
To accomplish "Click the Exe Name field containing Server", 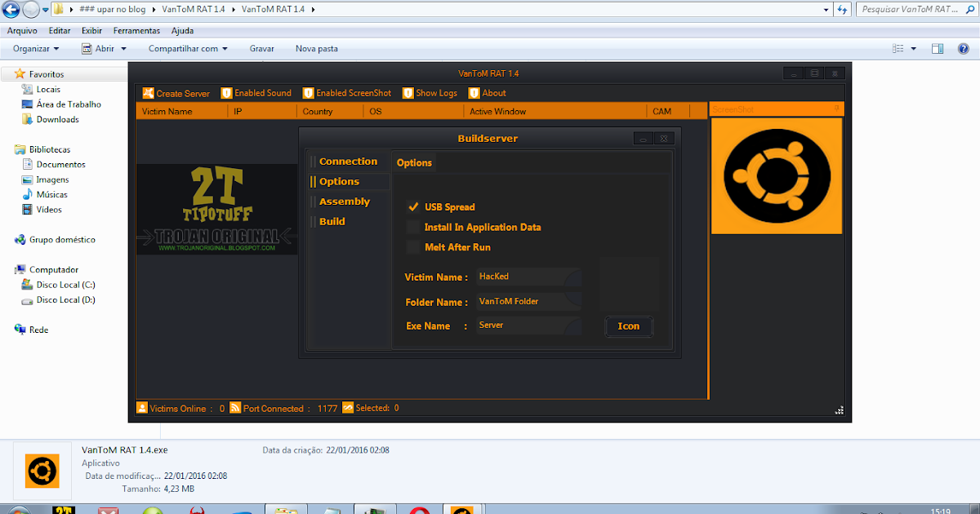I will click(x=528, y=326).
